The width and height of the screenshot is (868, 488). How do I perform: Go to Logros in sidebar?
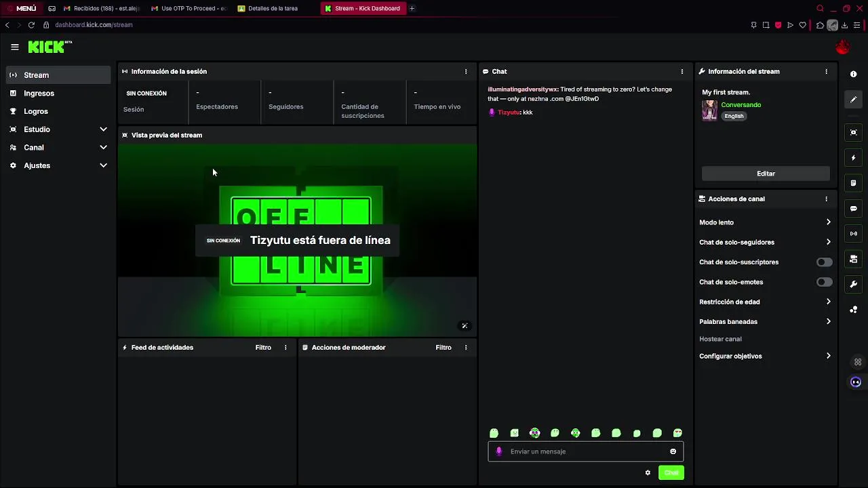[x=58, y=111]
